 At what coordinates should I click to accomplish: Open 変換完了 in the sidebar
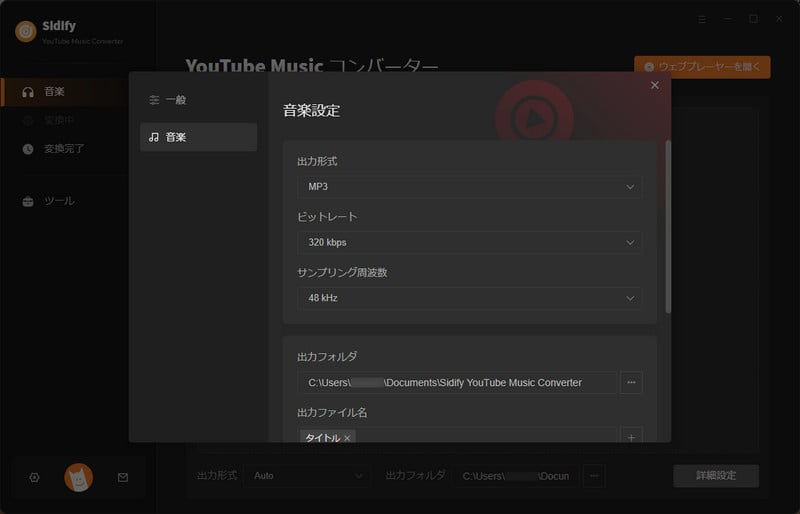64,149
